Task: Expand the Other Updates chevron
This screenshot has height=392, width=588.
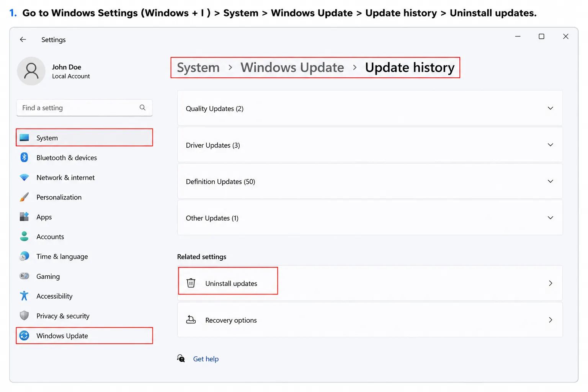Action: click(x=550, y=218)
